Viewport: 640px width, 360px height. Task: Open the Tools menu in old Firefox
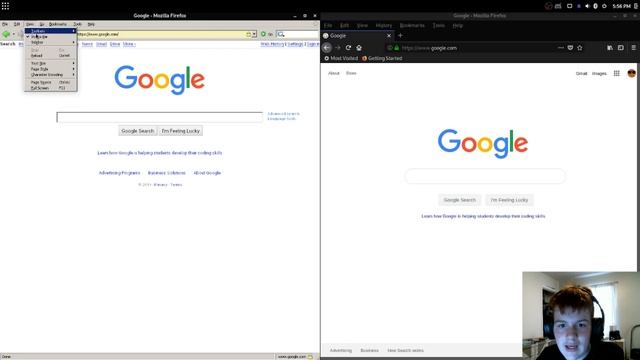(x=77, y=24)
